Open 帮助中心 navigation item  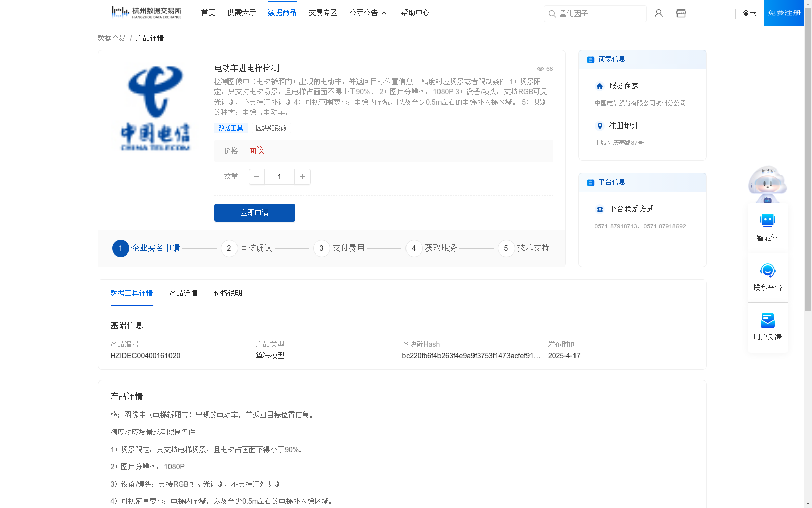point(415,13)
